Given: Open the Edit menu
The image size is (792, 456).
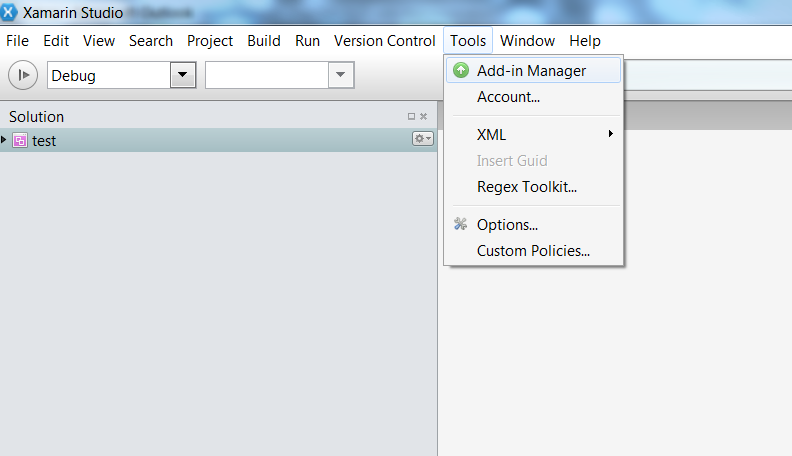Looking at the screenshot, I should [x=56, y=41].
